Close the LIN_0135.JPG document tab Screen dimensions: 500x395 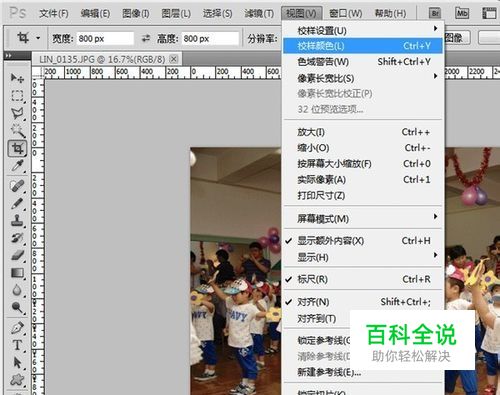coord(173,59)
